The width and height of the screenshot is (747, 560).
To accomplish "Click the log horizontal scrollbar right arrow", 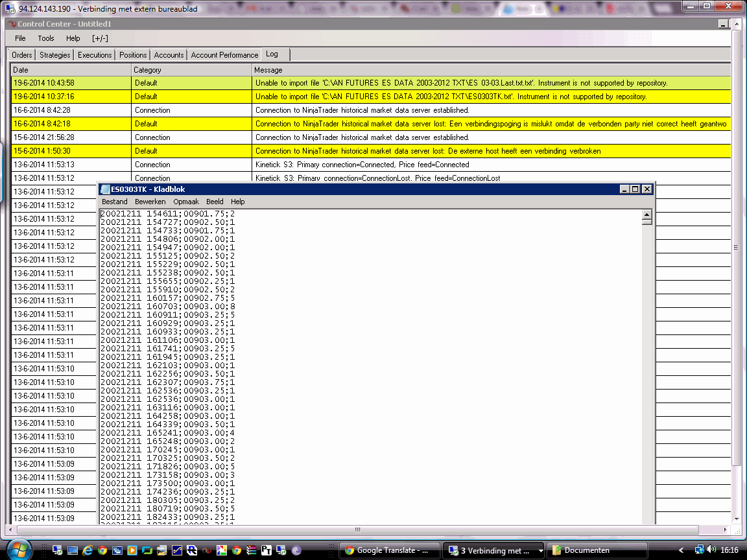I will 725,530.
